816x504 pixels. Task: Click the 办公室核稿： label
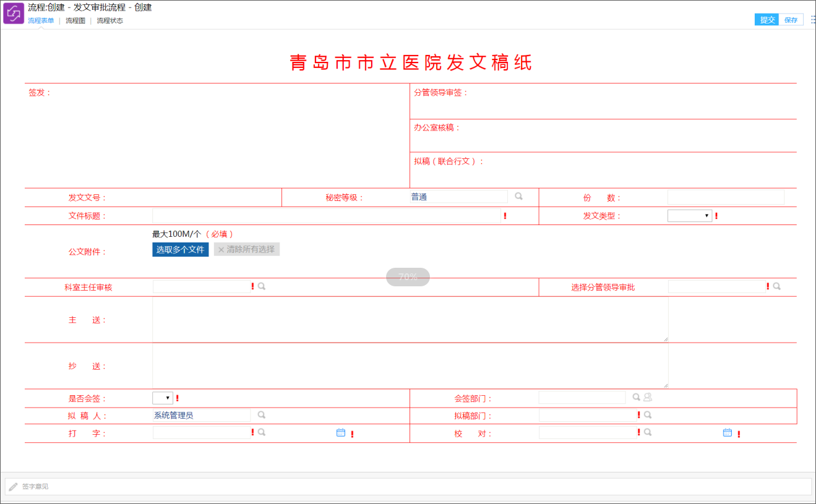pyautogui.click(x=437, y=127)
